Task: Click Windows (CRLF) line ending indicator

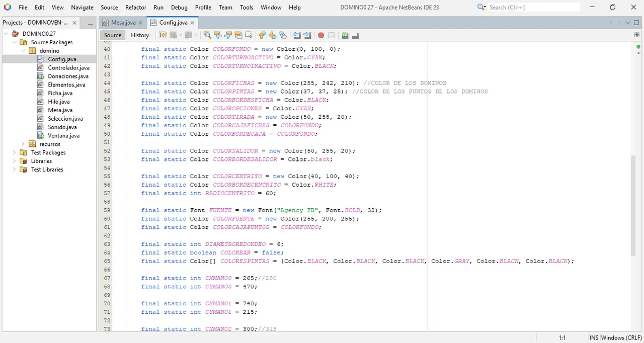Action: tap(621, 338)
